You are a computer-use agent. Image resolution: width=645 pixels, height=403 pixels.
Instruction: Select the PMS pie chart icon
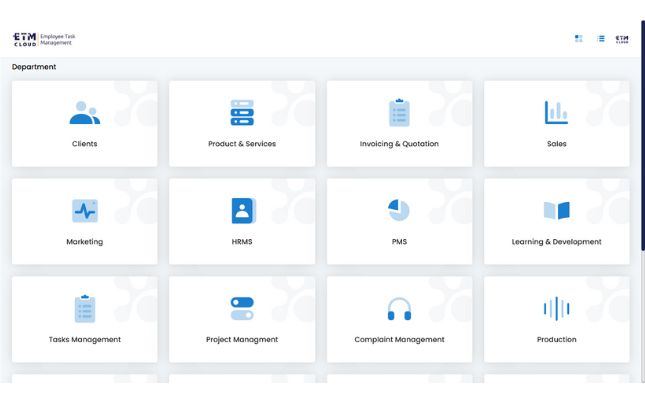coord(399,210)
